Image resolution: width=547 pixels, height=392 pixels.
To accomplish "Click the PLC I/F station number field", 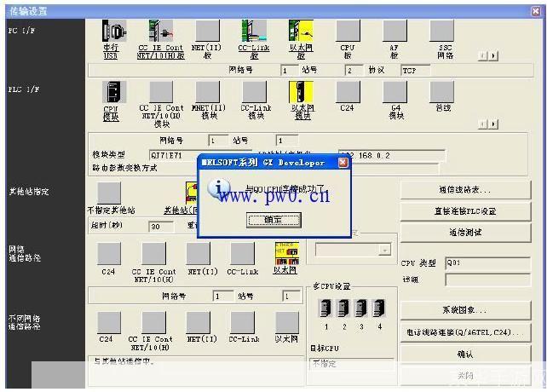I will (x=287, y=141).
